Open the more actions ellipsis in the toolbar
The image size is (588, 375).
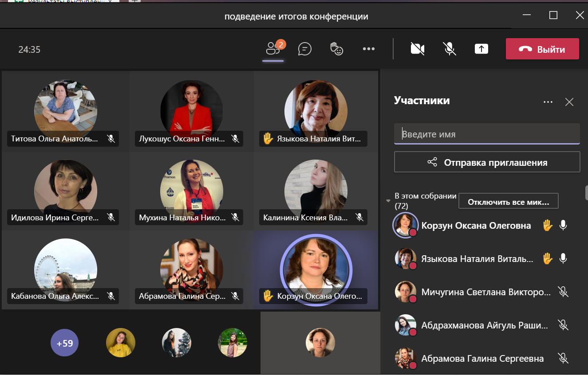click(369, 49)
